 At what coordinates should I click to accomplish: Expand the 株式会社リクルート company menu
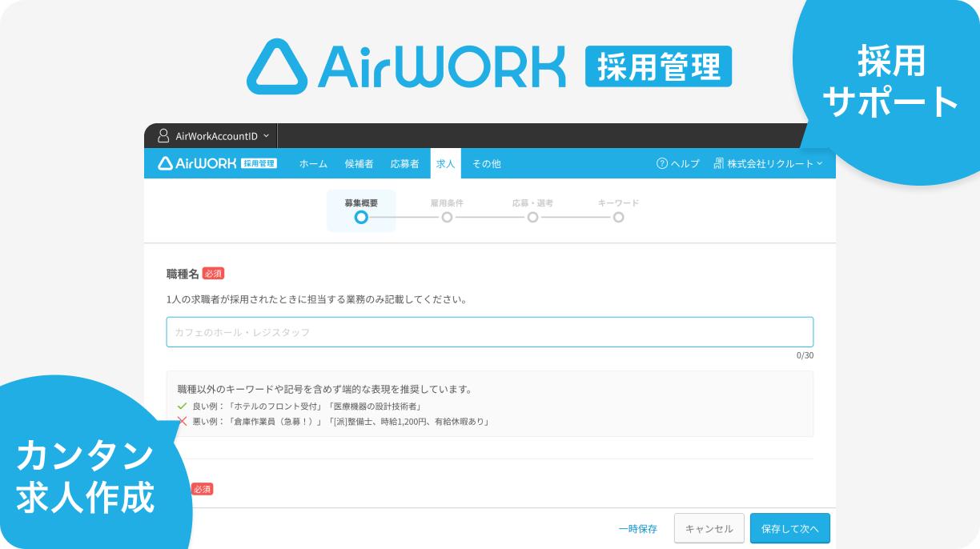coord(770,163)
